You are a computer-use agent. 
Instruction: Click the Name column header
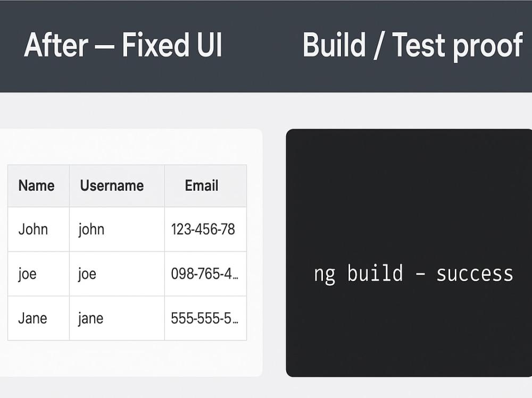[x=38, y=186]
